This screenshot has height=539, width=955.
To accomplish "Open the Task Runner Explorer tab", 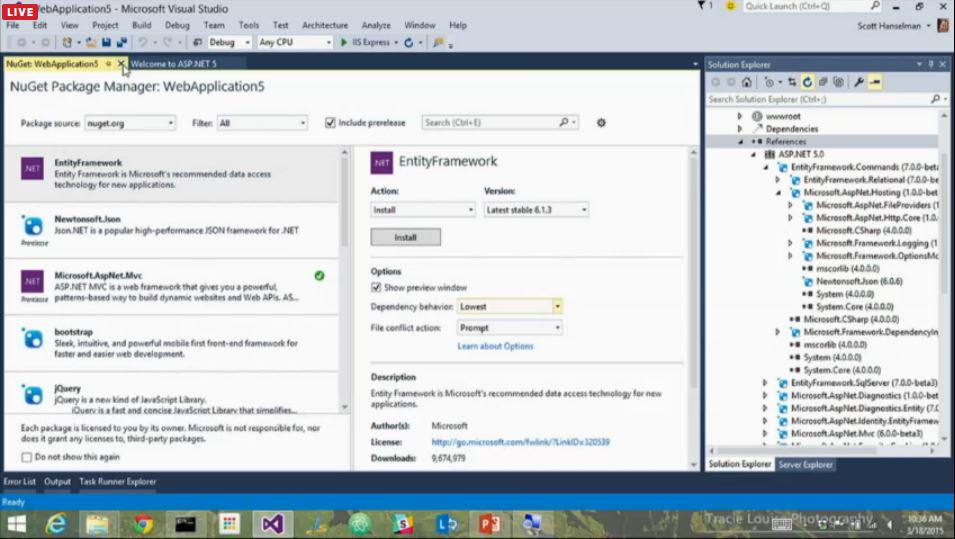I will (x=118, y=482).
